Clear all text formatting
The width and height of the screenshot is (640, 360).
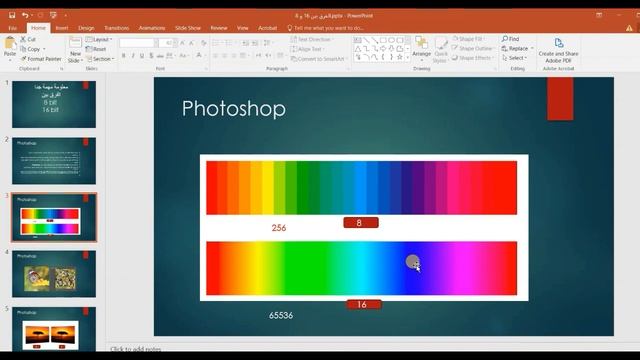pyautogui.click(x=203, y=43)
